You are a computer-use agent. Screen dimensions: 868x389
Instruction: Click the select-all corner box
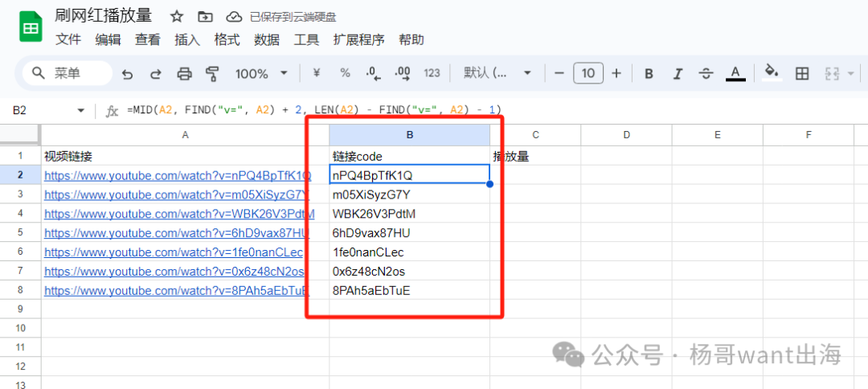point(20,134)
